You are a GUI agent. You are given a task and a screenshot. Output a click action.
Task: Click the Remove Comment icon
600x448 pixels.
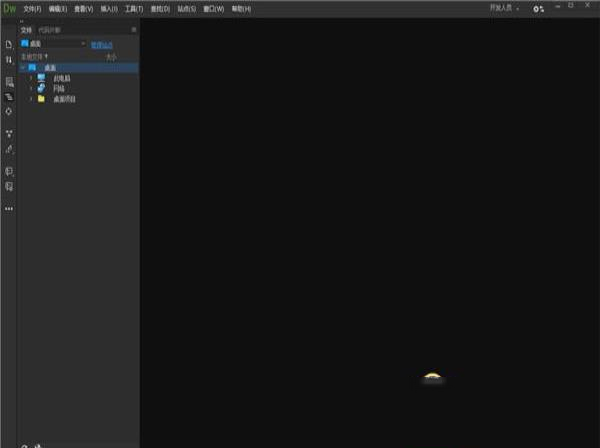9,187
